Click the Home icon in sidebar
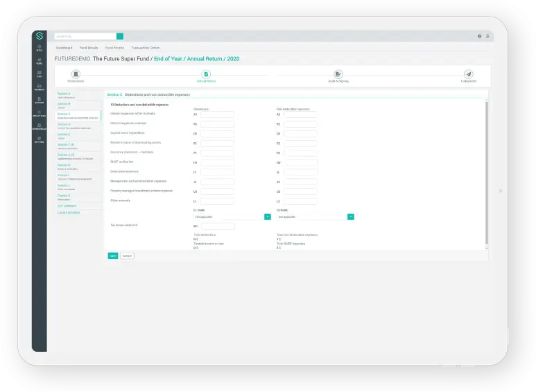 (39, 61)
